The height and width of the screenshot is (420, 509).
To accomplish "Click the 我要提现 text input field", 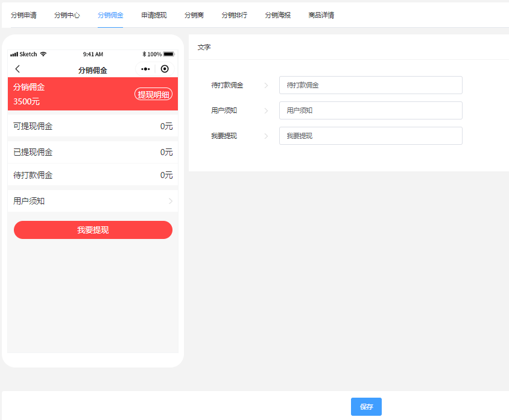I will click(x=371, y=136).
